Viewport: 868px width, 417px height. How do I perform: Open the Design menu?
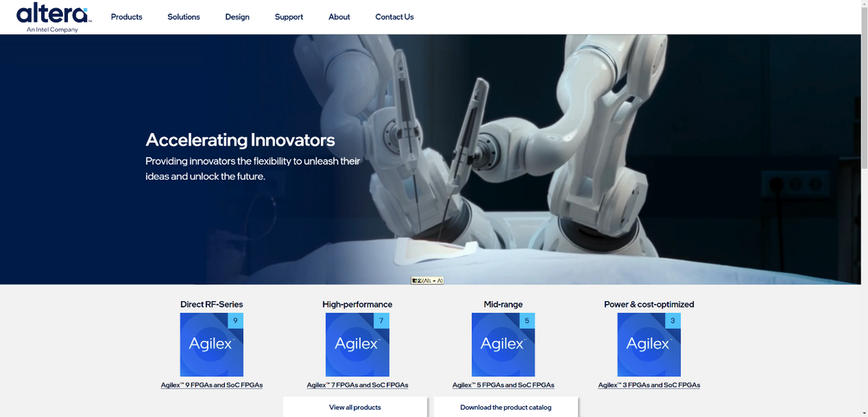[x=237, y=17]
